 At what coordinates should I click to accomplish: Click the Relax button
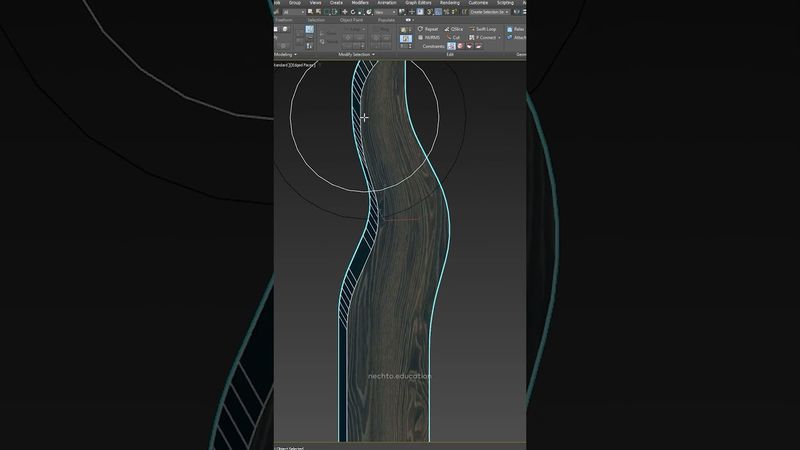[518, 29]
